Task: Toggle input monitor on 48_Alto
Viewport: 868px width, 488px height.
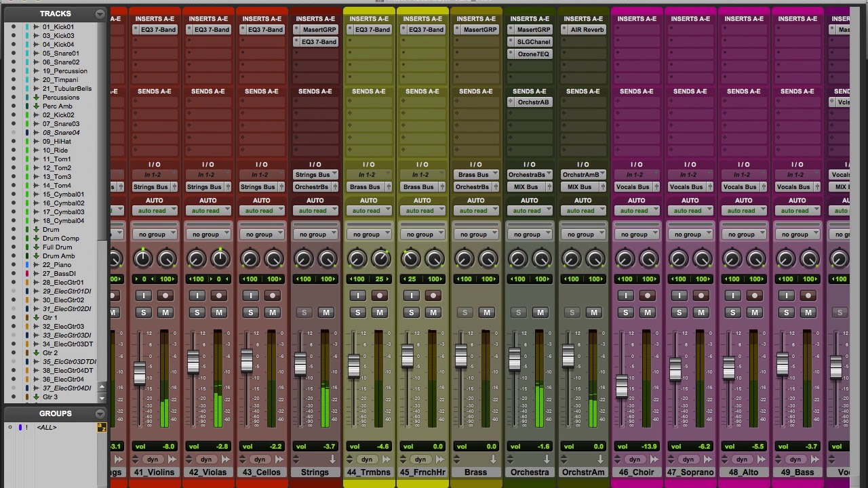Action: (733, 296)
